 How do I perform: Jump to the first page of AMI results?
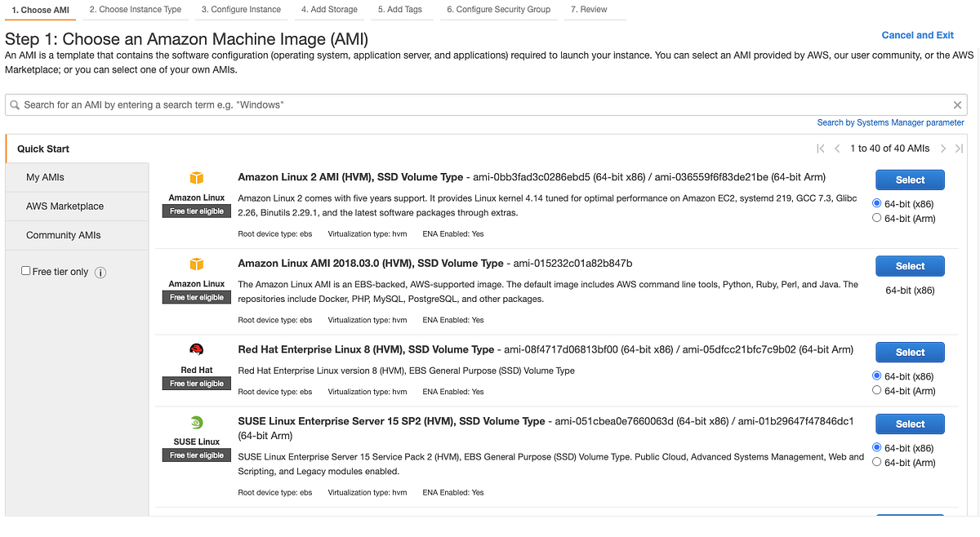821,149
